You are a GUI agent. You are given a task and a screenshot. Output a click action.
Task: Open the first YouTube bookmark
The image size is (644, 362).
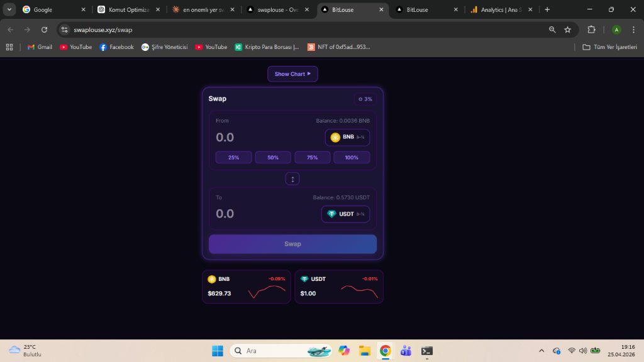tap(75, 47)
